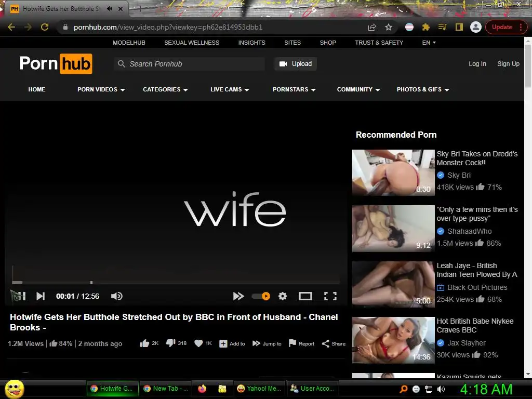Click the Sign Up link
Image resolution: width=532 pixels, height=399 pixels.
coord(508,64)
